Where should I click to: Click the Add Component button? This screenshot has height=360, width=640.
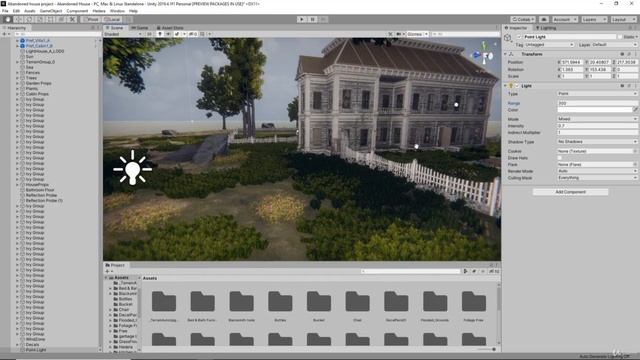(x=570, y=192)
